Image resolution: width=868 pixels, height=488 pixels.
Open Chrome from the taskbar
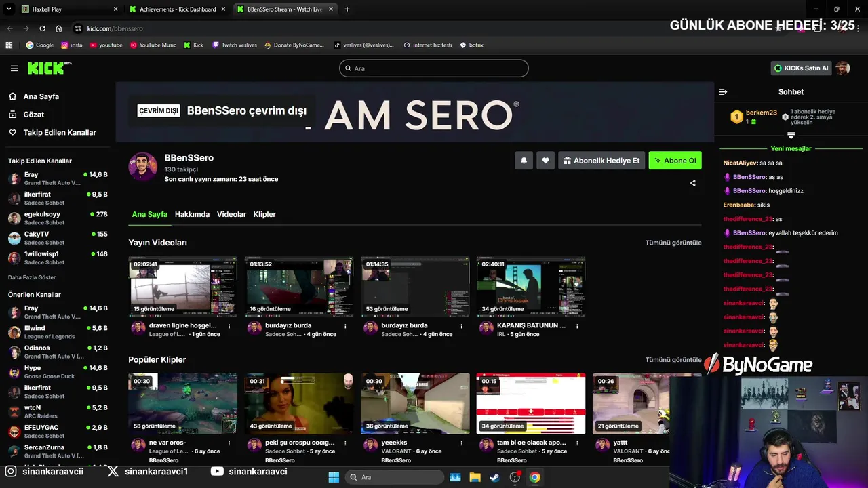[x=535, y=477]
